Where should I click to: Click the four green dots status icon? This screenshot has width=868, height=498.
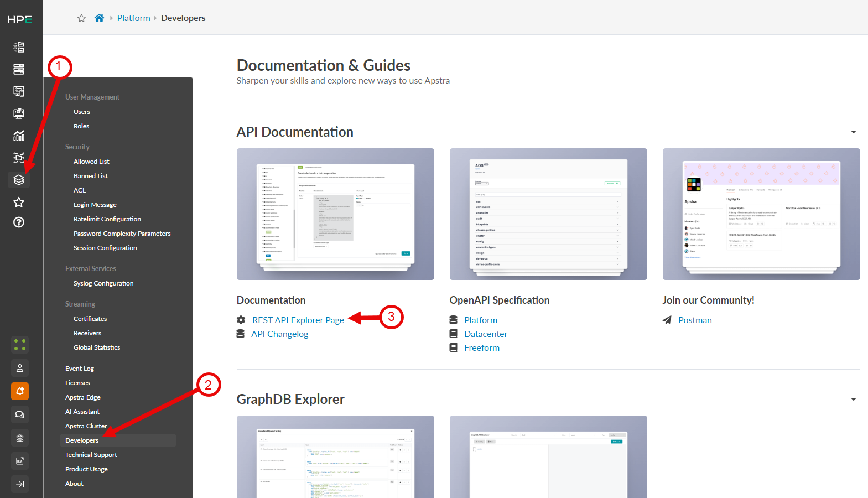pos(20,345)
